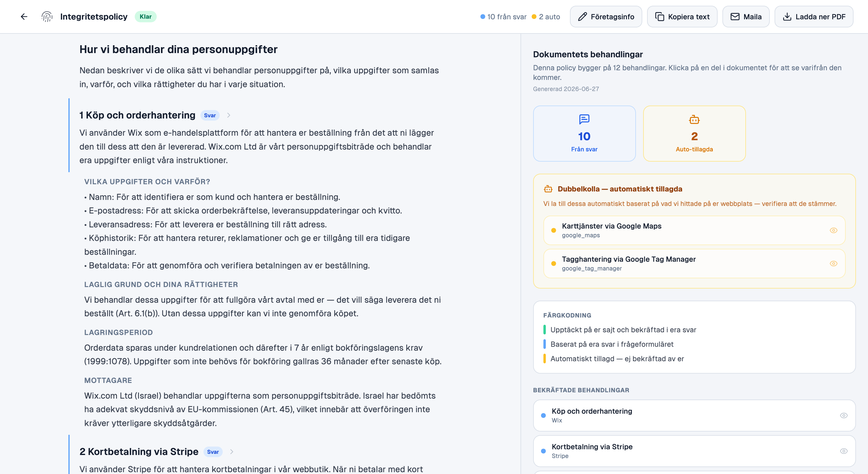The image size is (868, 474).
Task: Open the Tagghantering via Google Tag Manager item
Action: click(x=694, y=263)
